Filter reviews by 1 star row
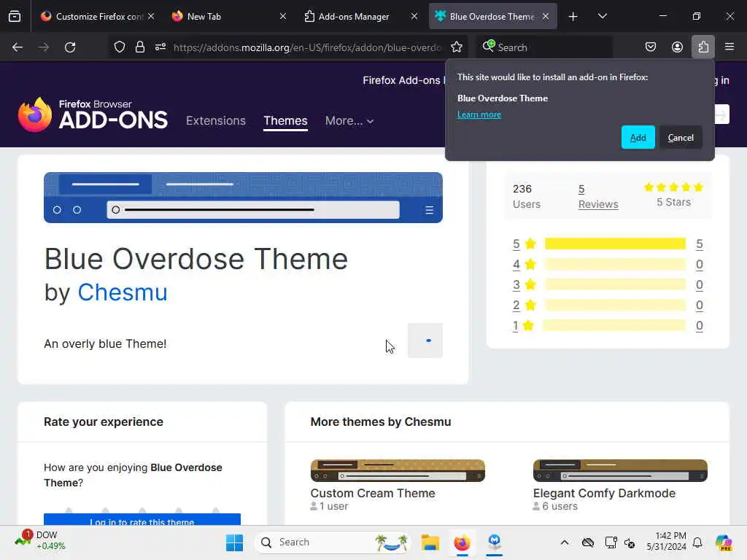This screenshot has width=747, height=560. coord(608,326)
